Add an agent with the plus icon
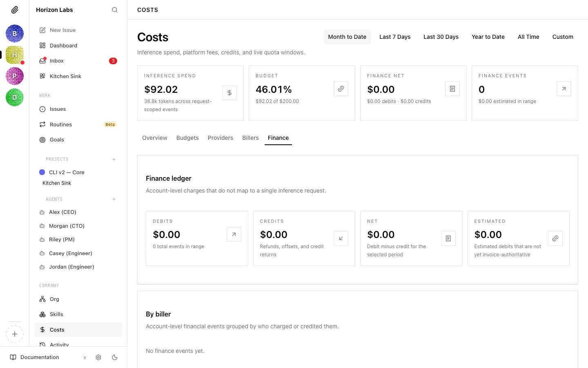 [x=114, y=199]
